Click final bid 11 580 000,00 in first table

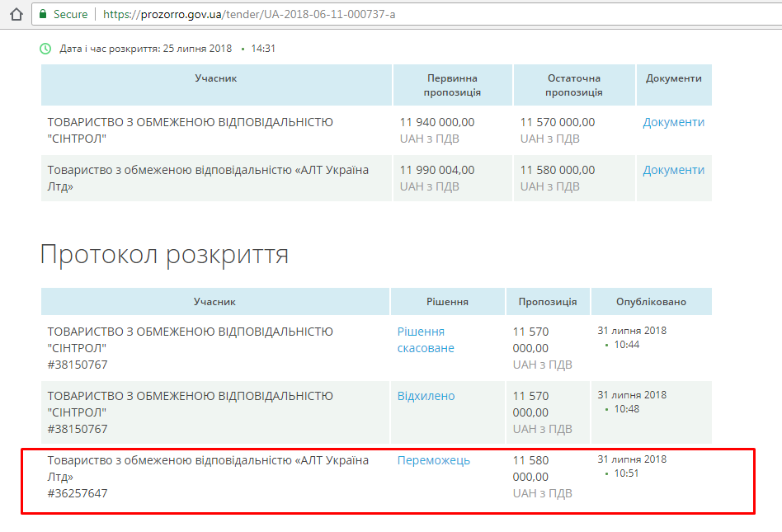[x=558, y=170]
